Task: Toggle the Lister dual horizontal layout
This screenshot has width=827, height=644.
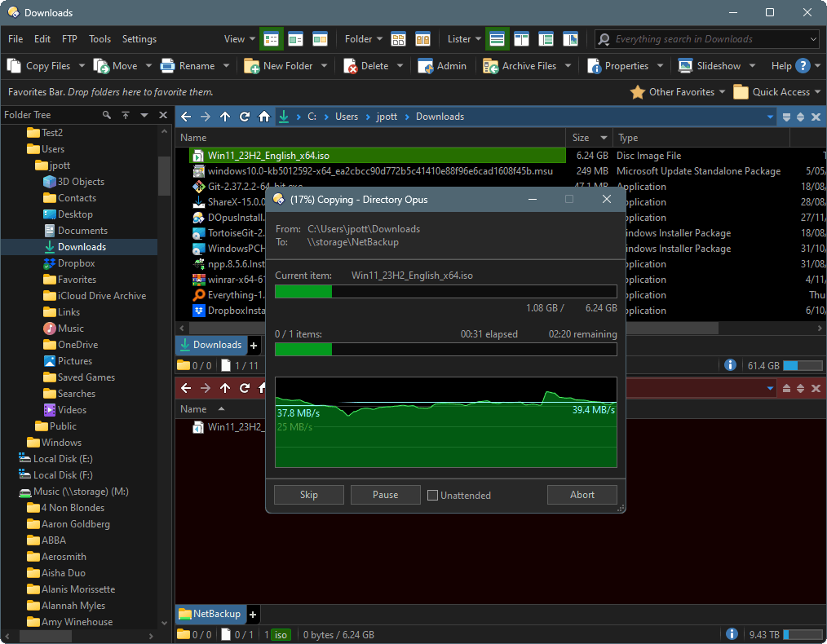Action: pyautogui.click(x=498, y=39)
